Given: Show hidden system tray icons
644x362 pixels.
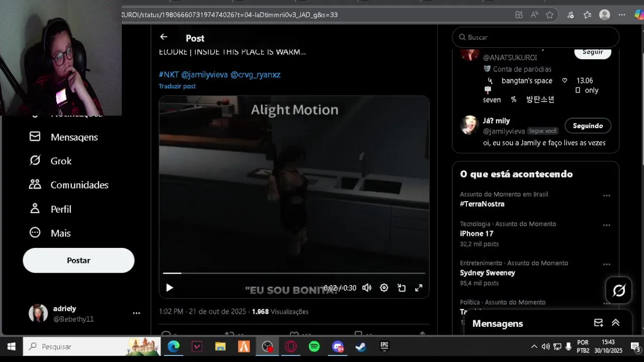Looking at the screenshot, I should [x=534, y=346].
